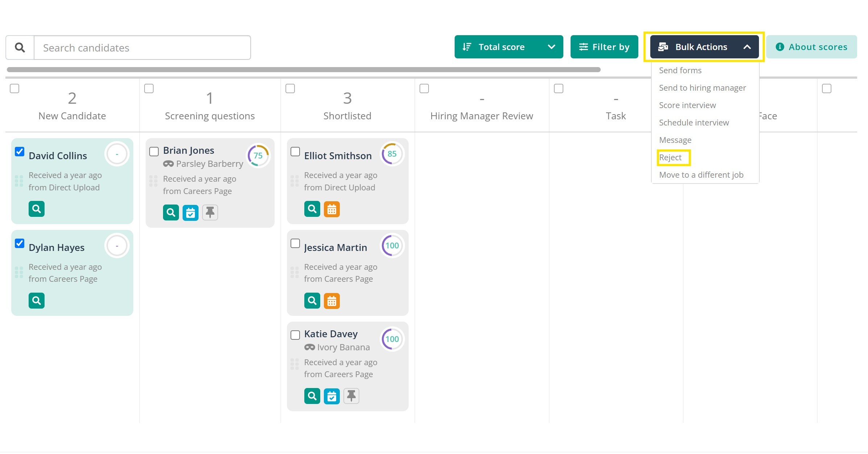868x454 pixels.
Task: Open David Collins' candidate name
Action: point(58,156)
